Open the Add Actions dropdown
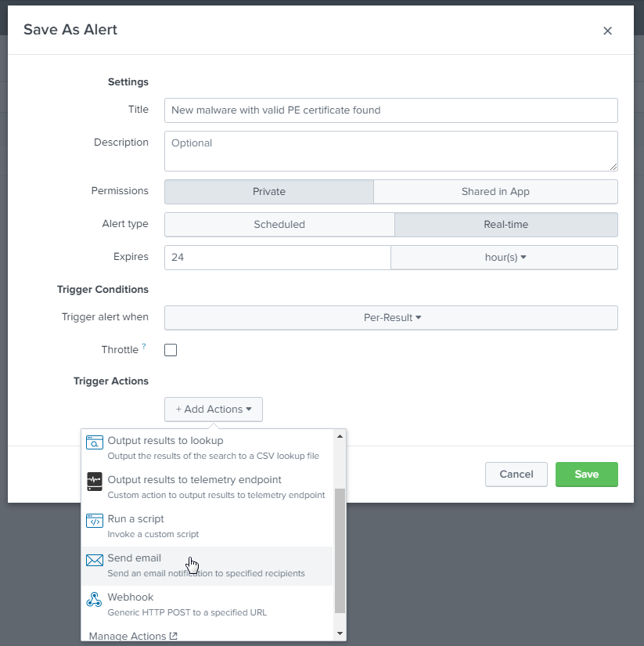 coord(213,409)
